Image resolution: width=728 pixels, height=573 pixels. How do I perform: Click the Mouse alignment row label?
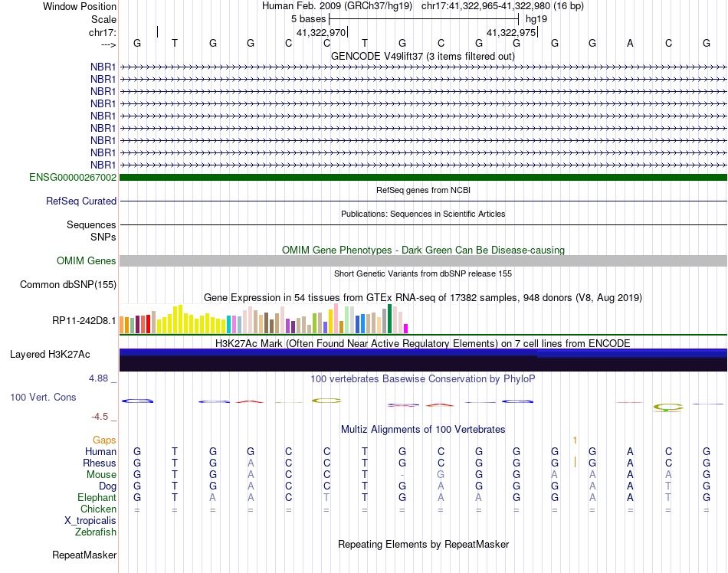(x=101, y=475)
